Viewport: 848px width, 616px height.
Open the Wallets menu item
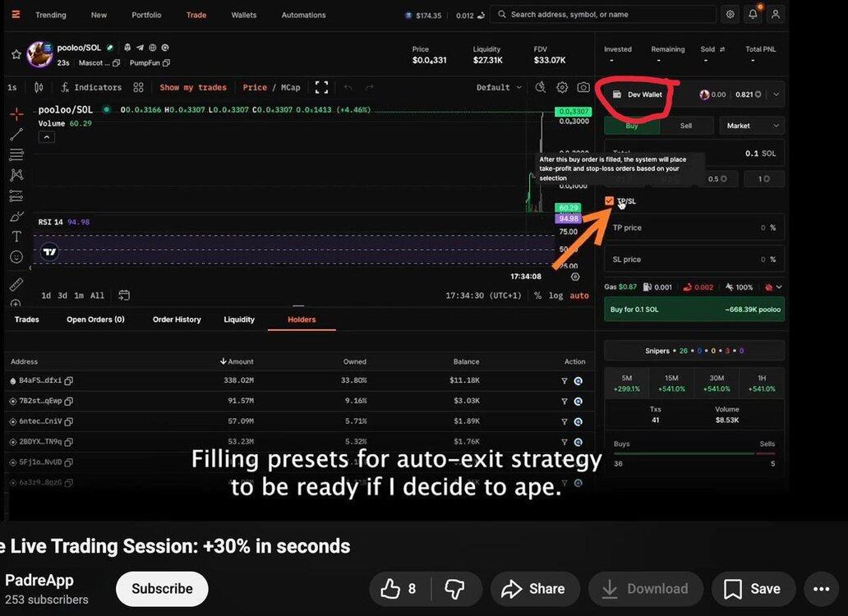[x=244, y=15]
